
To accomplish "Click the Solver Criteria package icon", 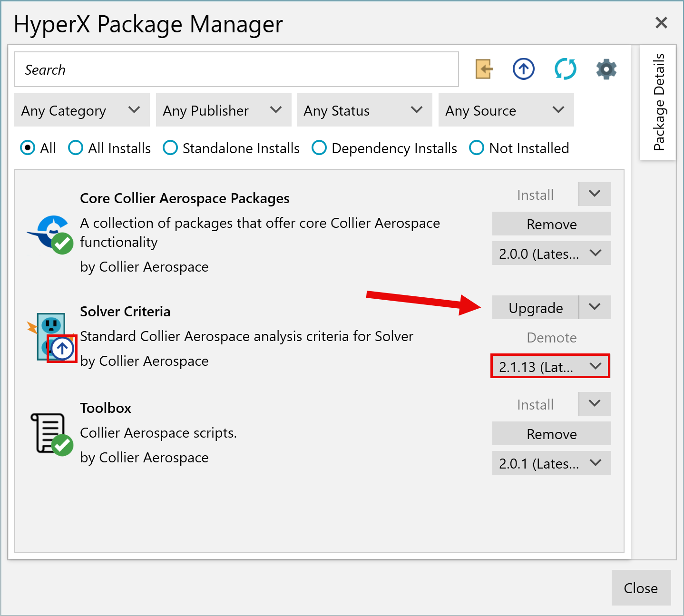I will (x=51, y=336).
